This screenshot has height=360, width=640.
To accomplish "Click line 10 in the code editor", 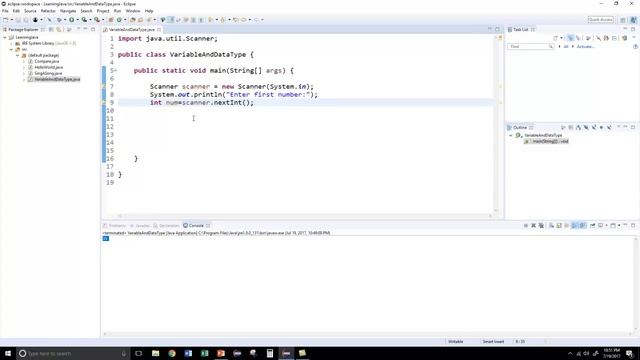I will [x=304, y=111].
